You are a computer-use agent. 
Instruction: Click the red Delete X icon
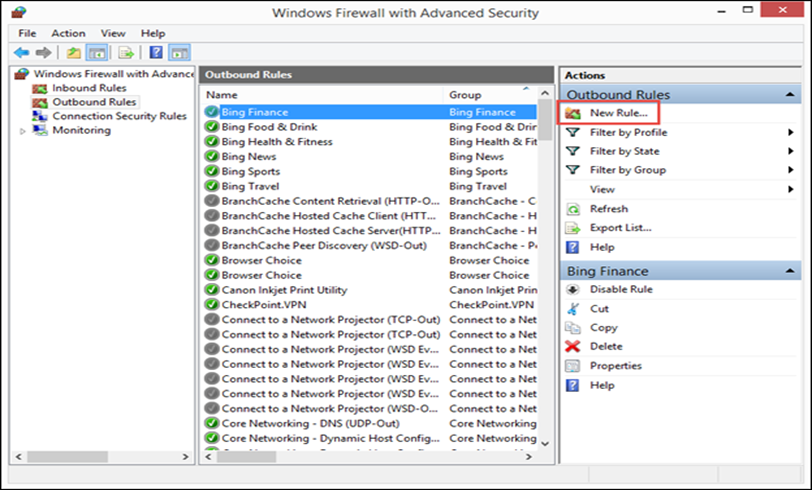click(573, 346)
